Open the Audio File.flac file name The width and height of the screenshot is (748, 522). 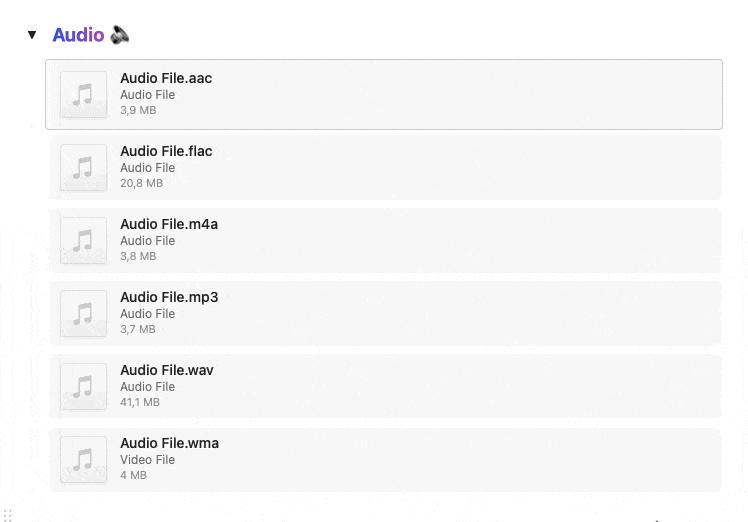coord(166,151)
